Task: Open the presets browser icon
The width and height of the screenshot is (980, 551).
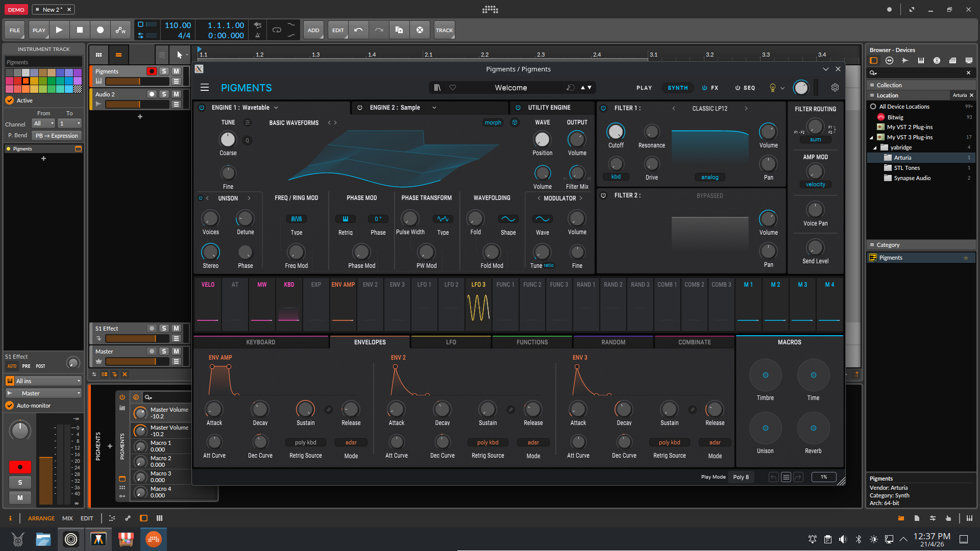Action: tap(890, 61)
